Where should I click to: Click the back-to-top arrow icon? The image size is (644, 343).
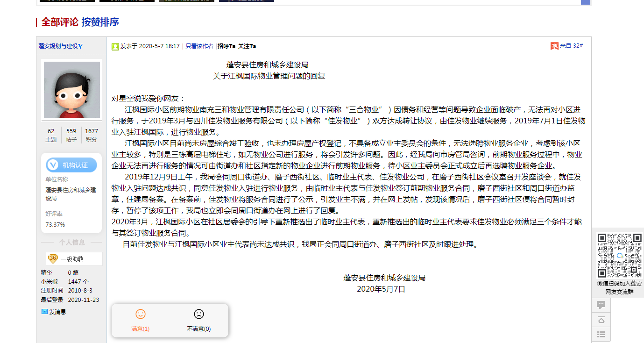(601, 320)
